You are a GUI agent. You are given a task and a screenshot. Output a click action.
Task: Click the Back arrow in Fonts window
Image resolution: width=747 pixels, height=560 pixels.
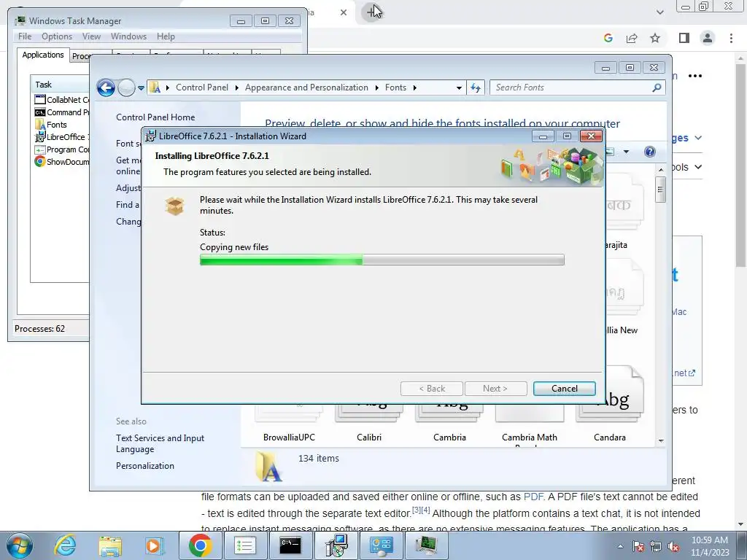point(106,87)
